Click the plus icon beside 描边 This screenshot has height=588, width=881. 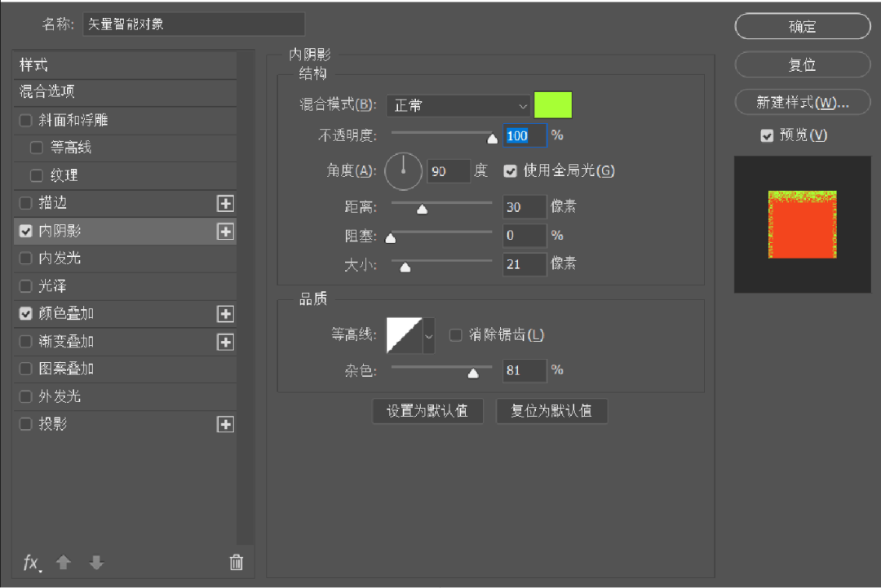[x=225, y=203]
